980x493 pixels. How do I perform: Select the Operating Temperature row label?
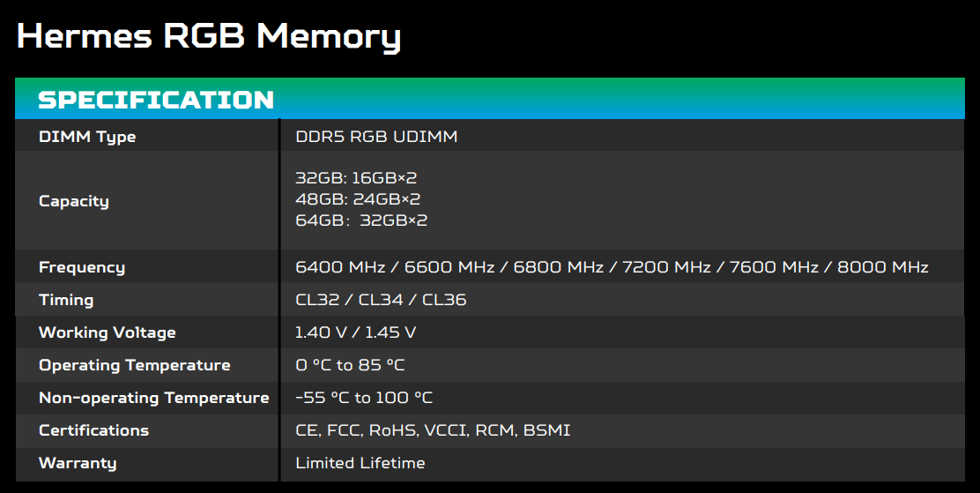coord(135,365)
